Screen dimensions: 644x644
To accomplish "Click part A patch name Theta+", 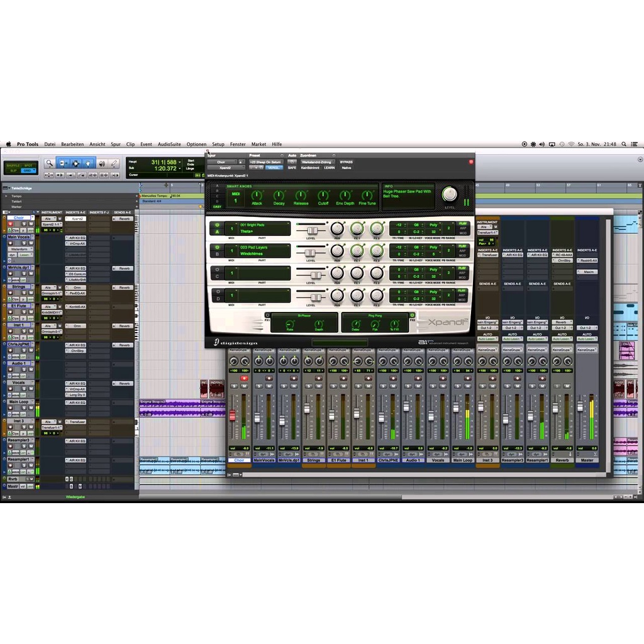I will pyautogui.click(x=247, y=231).
